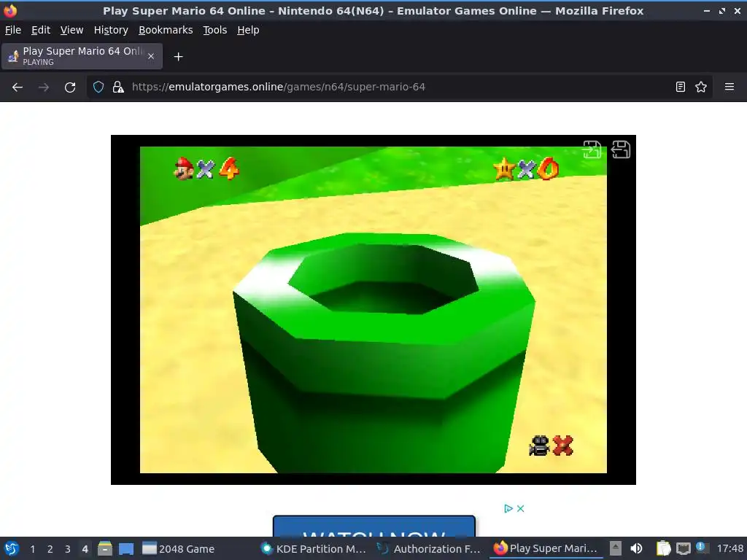Select Play Super Mario taskbar entry
The width and height of the screenshot is (747, 560).
[x=546, y=548]
